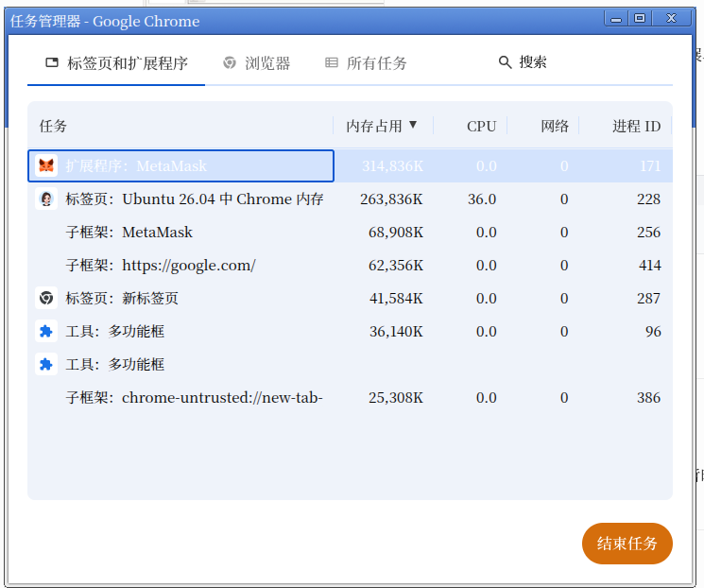The height and width of the screenshot is (588, 704).
Task: Click the puzzle icon of the empty 多功能框 row
Action: 46,364
